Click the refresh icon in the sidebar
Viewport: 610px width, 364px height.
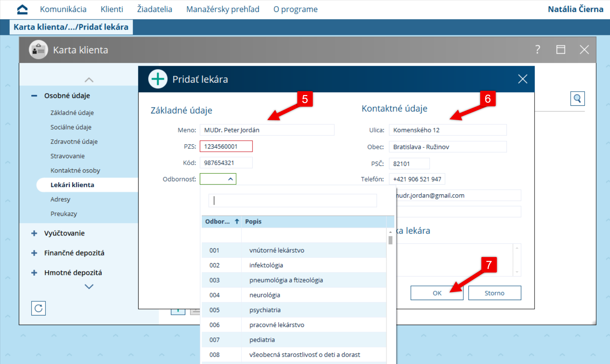click(39, 308)
